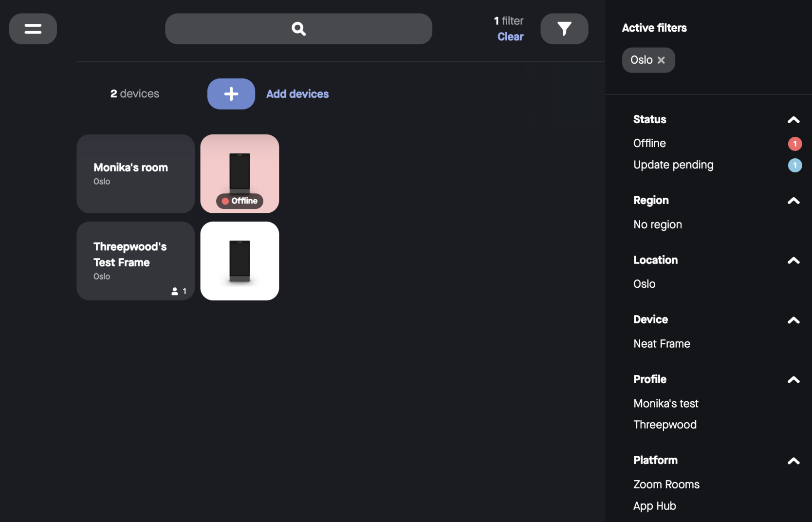Click the user count icon on Threepwood's card
Screen dimensions: 812x522
tap(175, 291)
